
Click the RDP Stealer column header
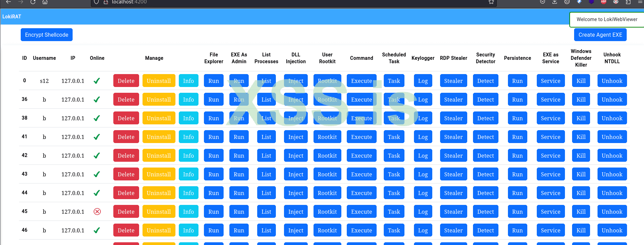pyautogui.click(x=454, y=58)
